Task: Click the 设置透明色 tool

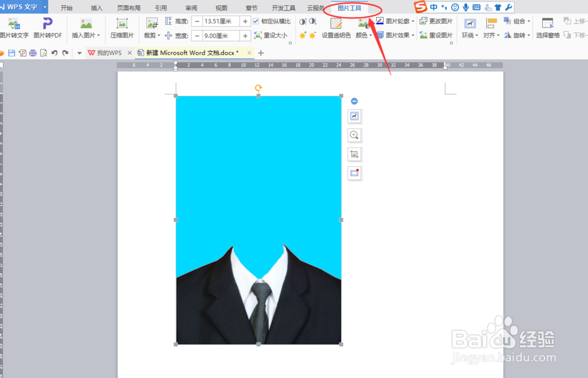Action: 336,28
